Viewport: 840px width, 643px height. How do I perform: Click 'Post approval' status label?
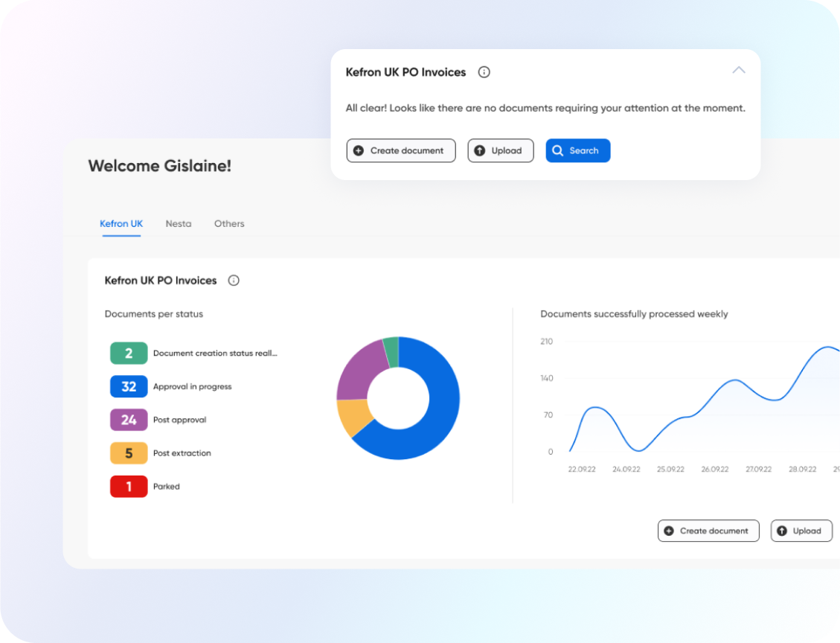179,420
